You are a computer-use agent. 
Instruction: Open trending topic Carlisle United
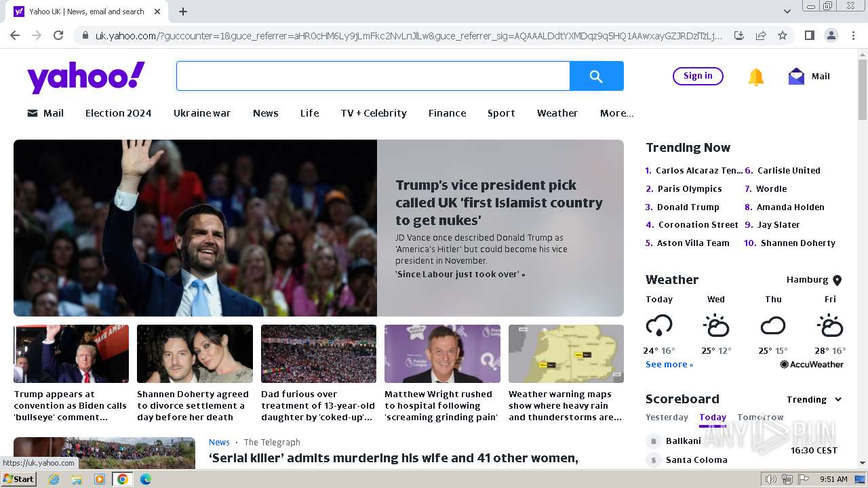coord(789,170)
